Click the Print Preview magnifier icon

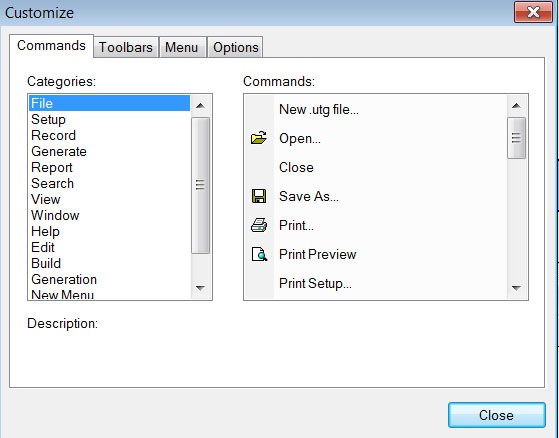[259, 254]
